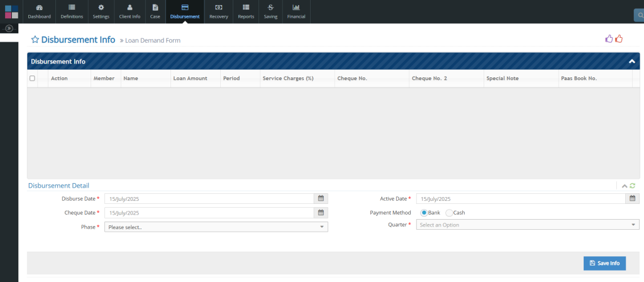Select Cash as the payment method

[448, 213]
